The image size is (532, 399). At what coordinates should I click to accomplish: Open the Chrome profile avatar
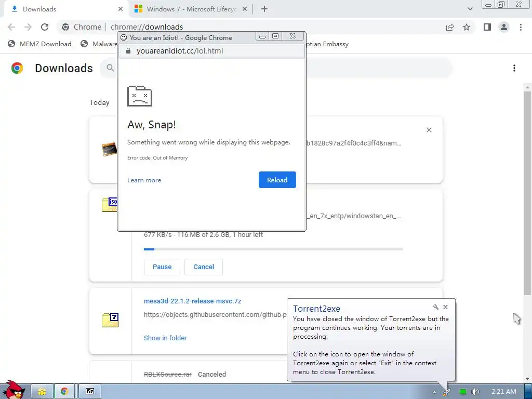[504, 27]
